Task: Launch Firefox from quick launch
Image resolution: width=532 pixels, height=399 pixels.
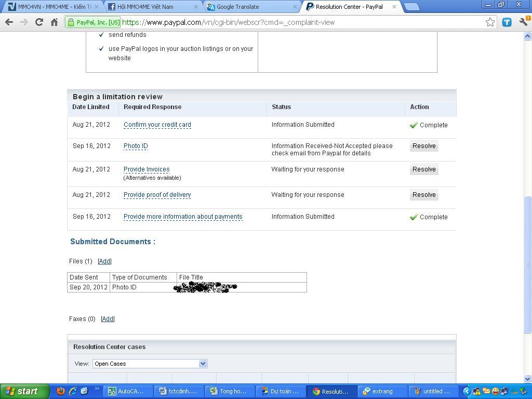Action: coord(61,391)
